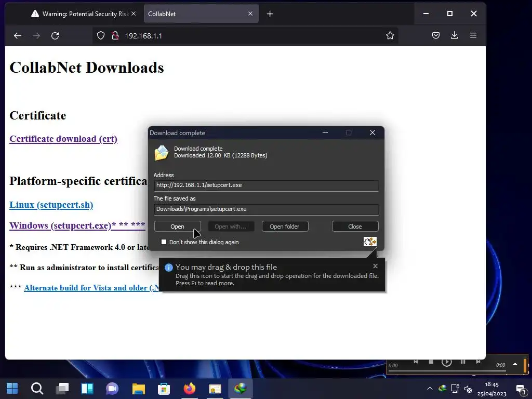The image size is (532, 399).
Task: Click the IDM system tray icon
Action: point(443,389)
